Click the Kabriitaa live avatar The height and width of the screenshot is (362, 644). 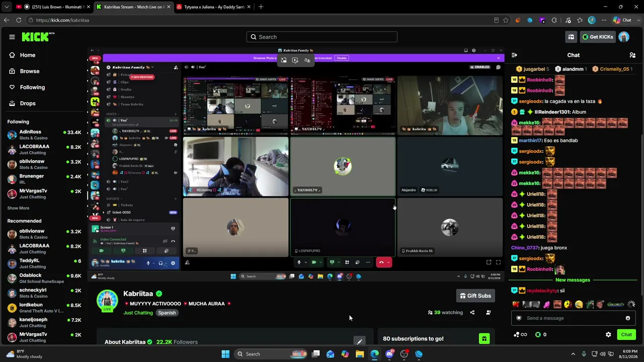click(107, 300)
